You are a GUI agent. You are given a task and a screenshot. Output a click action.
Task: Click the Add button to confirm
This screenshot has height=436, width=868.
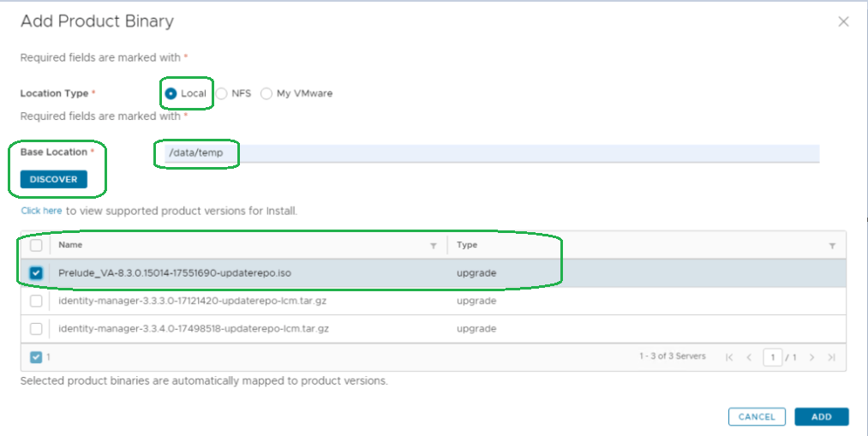tap(821, 417)
